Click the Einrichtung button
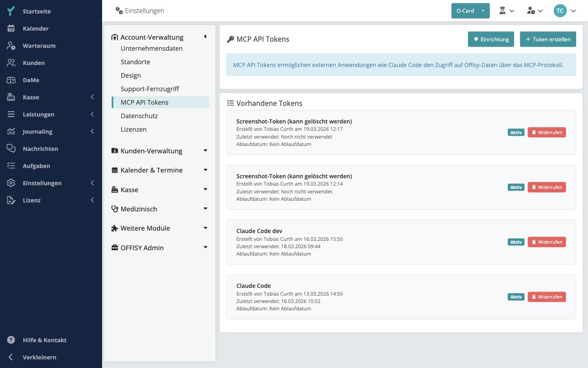588x368 pixels. coord(491,39)
